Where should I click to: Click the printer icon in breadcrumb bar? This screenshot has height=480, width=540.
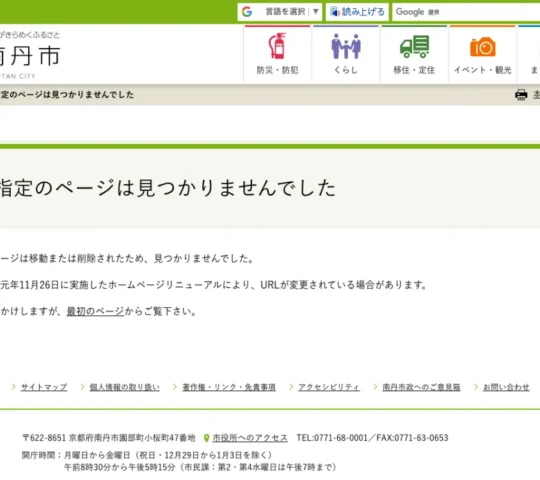pyautogui.click(x=521, y=95)
